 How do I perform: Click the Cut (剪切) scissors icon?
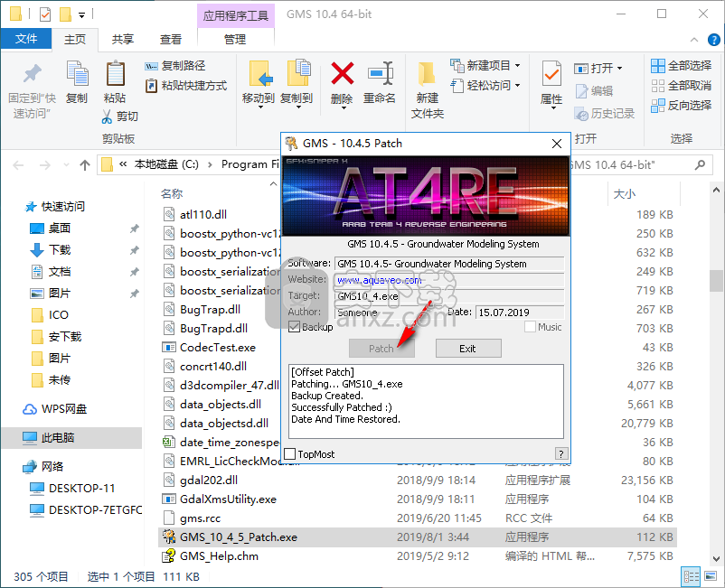[107, 117]
